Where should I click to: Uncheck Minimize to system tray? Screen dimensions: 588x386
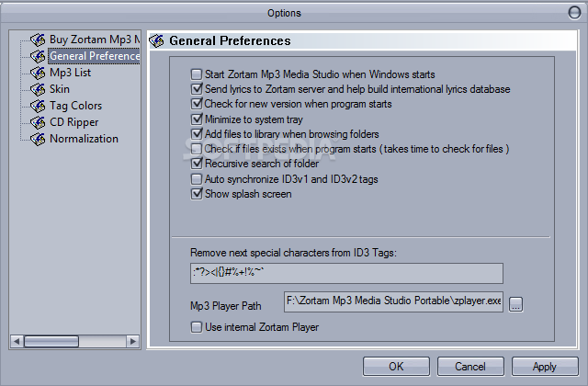click(196, 119)
